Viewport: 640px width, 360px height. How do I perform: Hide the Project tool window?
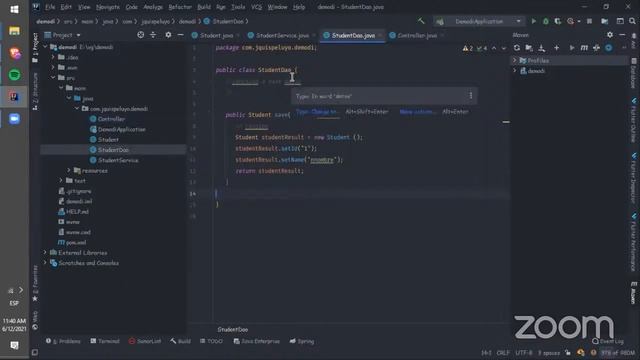180,35
